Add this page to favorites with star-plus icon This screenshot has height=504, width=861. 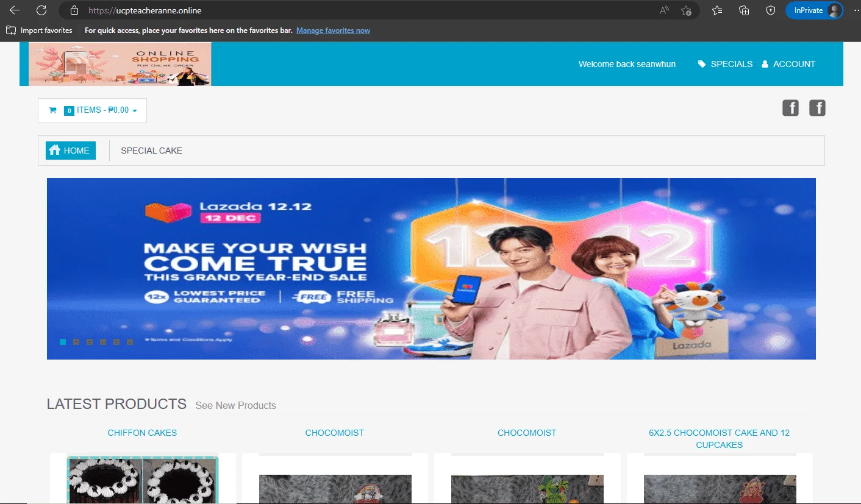(x=686, y=10)
